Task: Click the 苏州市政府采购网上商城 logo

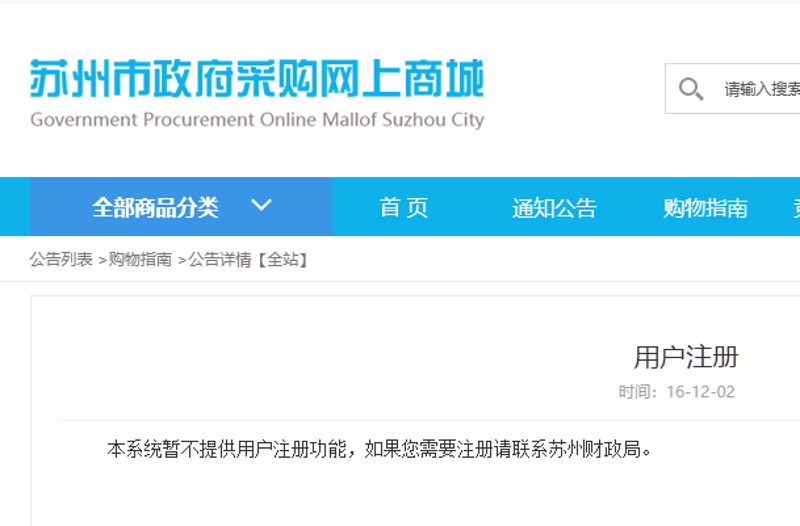Action: pyautogui.click(x=257, y=78)
